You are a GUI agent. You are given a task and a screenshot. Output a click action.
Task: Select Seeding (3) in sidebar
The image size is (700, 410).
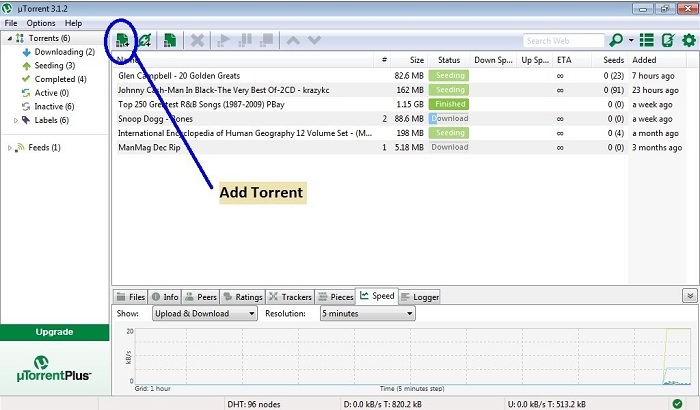click(x=54, y=66)
